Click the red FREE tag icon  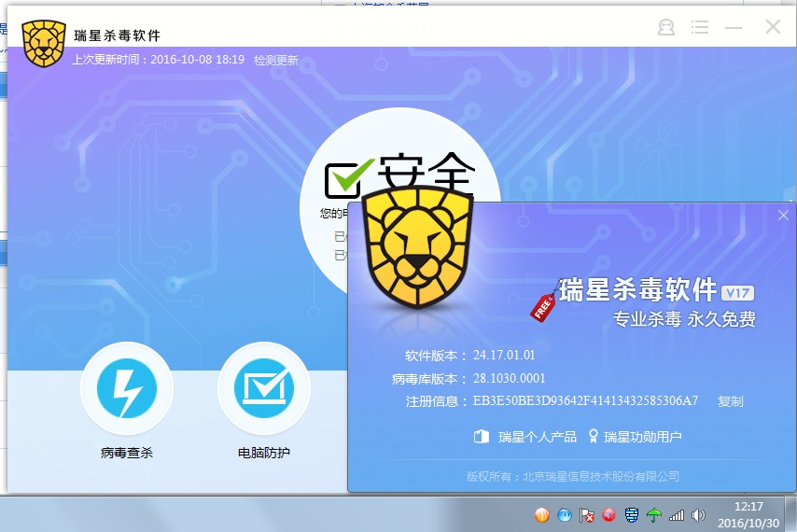click(x=543, y=306)
